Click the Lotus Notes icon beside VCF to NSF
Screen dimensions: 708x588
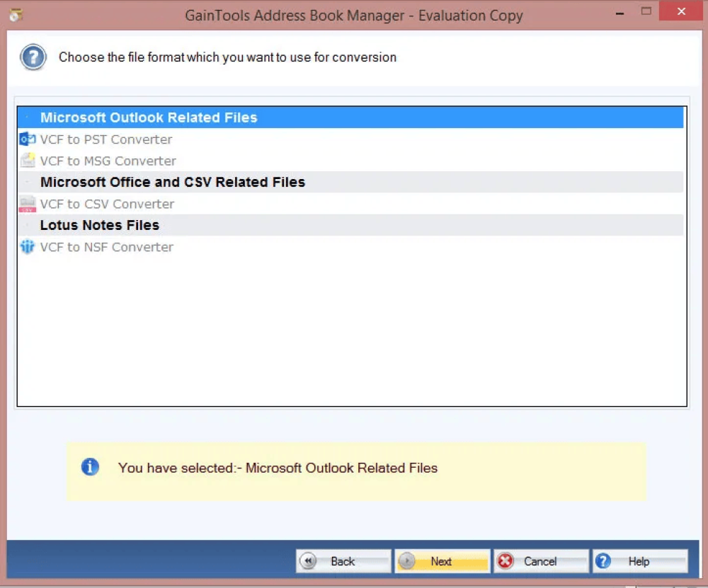click(27, 247)
